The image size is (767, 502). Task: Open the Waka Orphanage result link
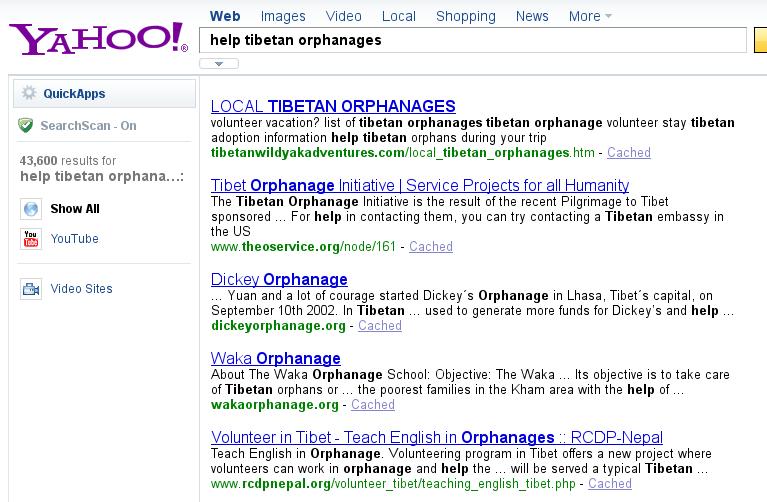point(276,359)
